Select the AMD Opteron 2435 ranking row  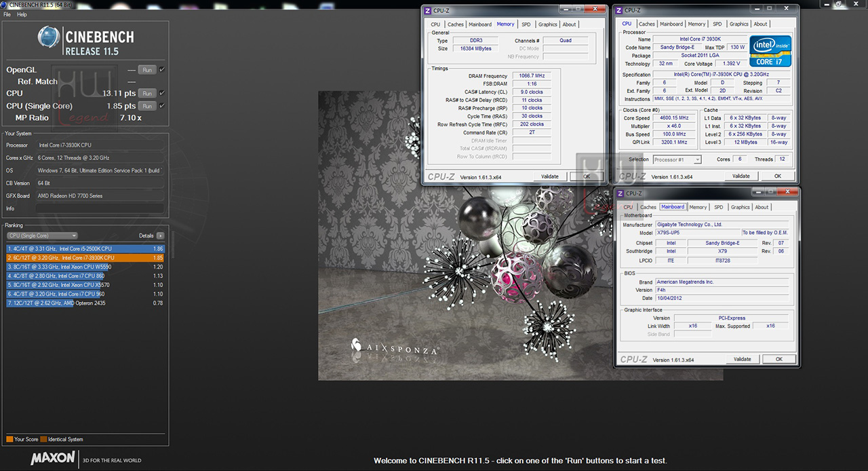click(85, 303)
